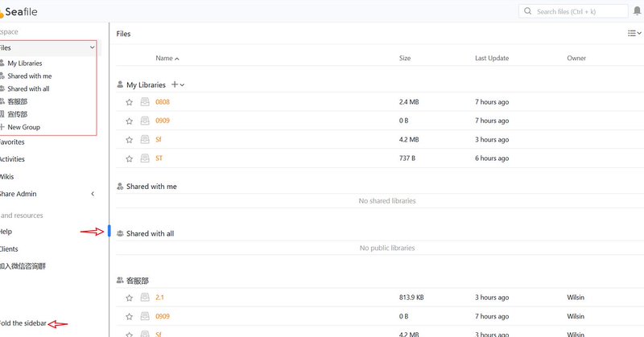Star the Sf library in My Libraries

coord(130,140)
